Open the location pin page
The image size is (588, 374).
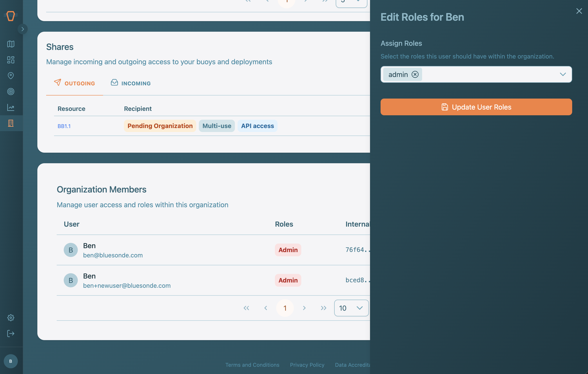(11, 75)
